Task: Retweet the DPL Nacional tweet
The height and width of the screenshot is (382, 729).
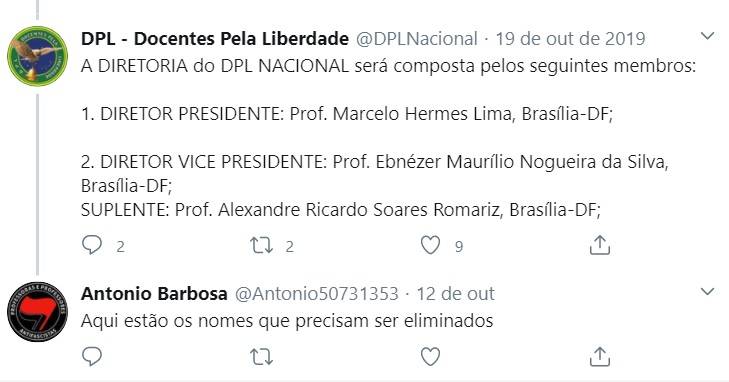Action: tap(261, 245)
